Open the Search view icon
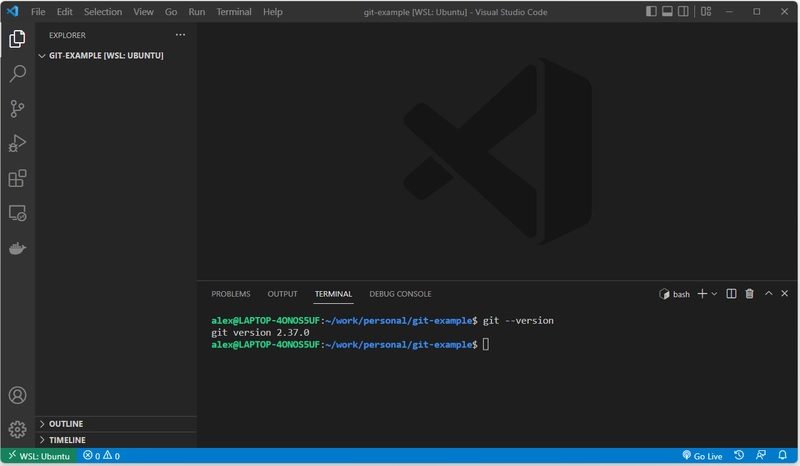 (x=17, y=73)
